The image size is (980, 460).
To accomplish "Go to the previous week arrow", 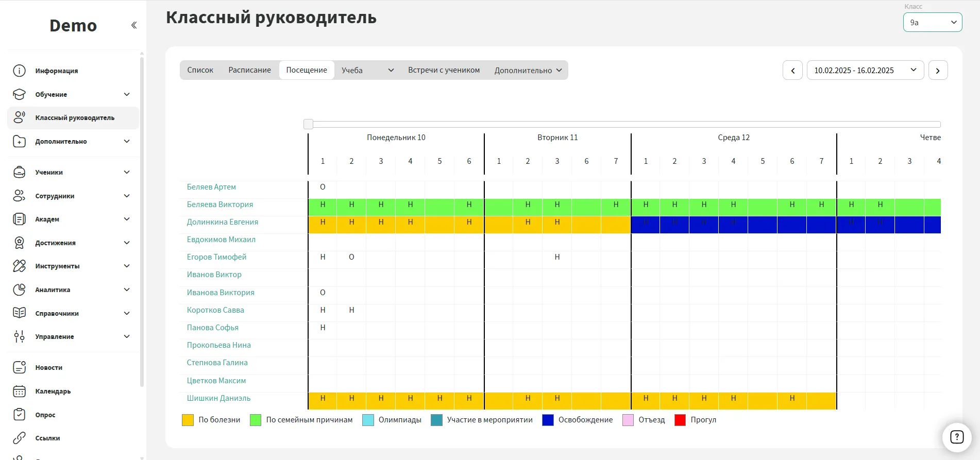I will point(792,70).
